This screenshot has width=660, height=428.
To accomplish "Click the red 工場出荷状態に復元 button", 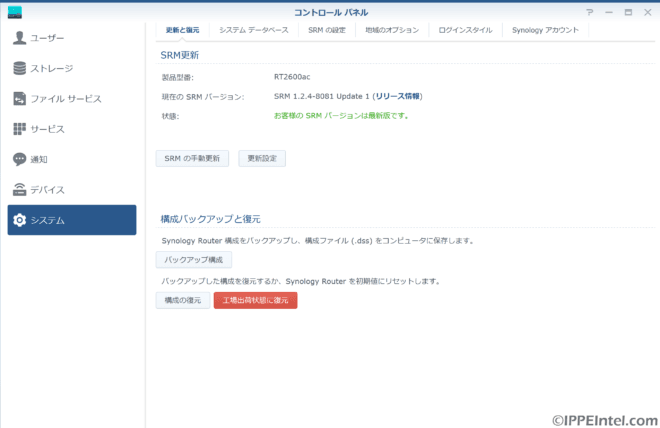I will coord(255,300).
